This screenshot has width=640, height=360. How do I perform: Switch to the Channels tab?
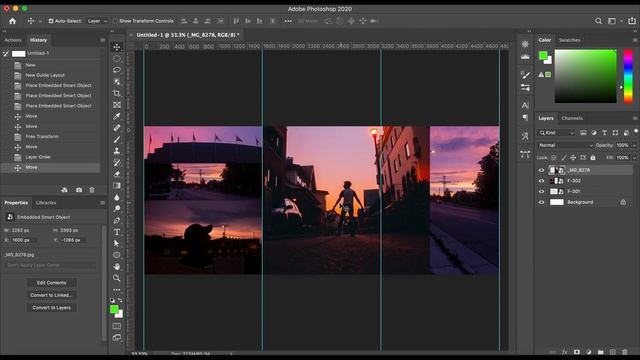[x=572, y=118]
